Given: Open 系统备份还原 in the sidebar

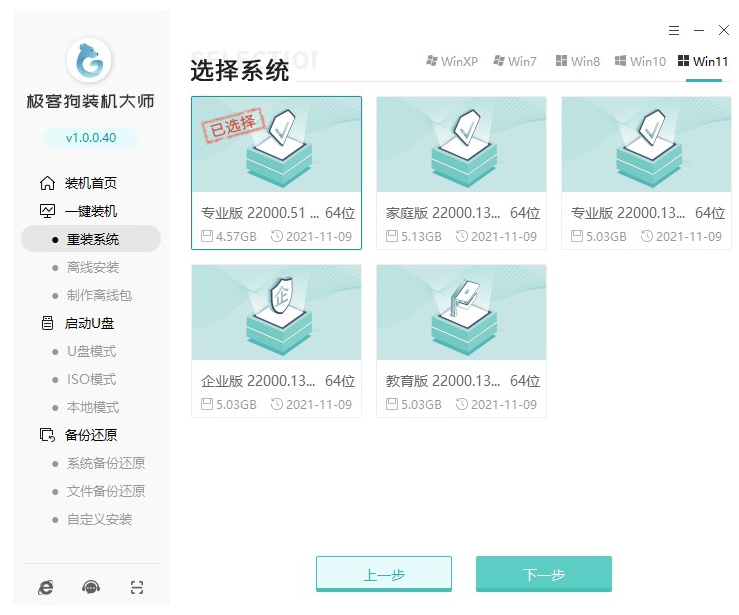Looking at the screenshot, I should [x=105, y=463].
